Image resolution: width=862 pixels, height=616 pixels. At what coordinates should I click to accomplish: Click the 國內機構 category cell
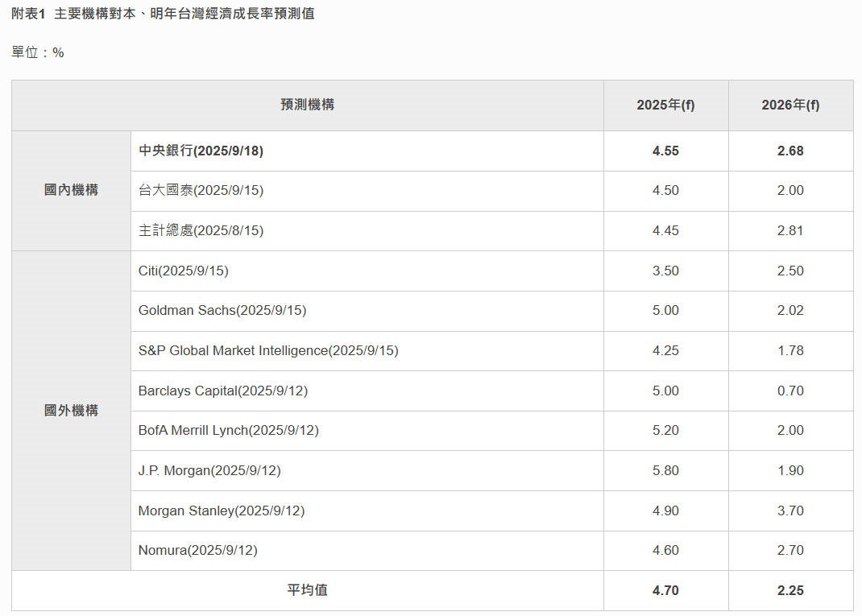tap(71, 191)
